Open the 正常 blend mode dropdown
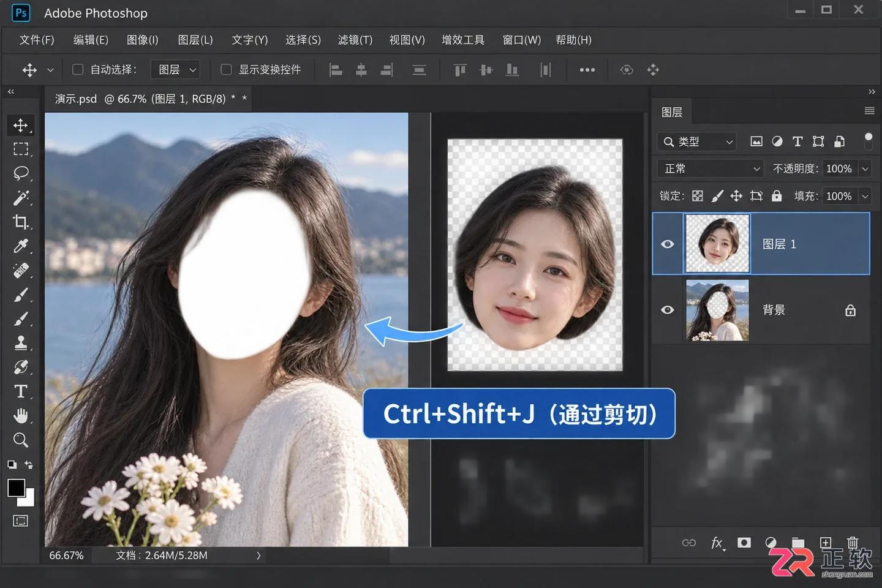 click(x=710, y=168)
